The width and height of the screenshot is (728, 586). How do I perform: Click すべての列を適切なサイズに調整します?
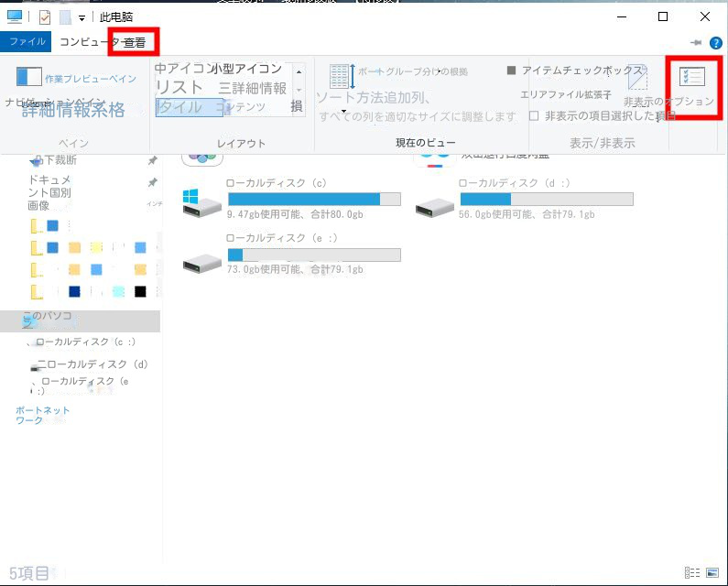[x=418, y=116]
